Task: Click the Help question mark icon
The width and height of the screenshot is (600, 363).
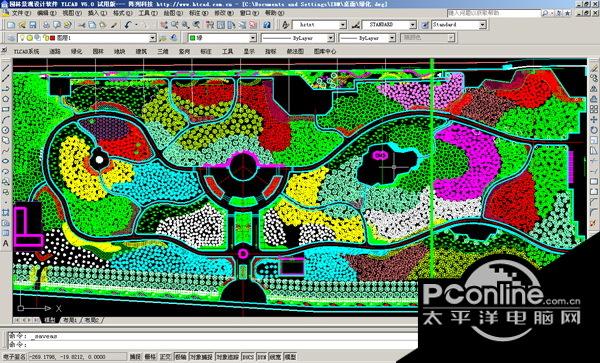Action: click(267, 25)
